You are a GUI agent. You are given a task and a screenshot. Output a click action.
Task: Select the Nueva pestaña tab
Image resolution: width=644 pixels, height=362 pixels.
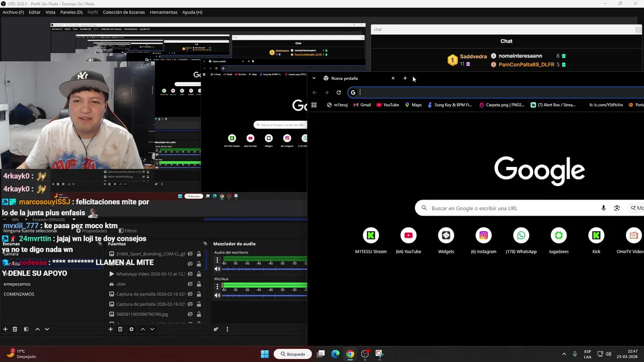[x=359, y=78]
